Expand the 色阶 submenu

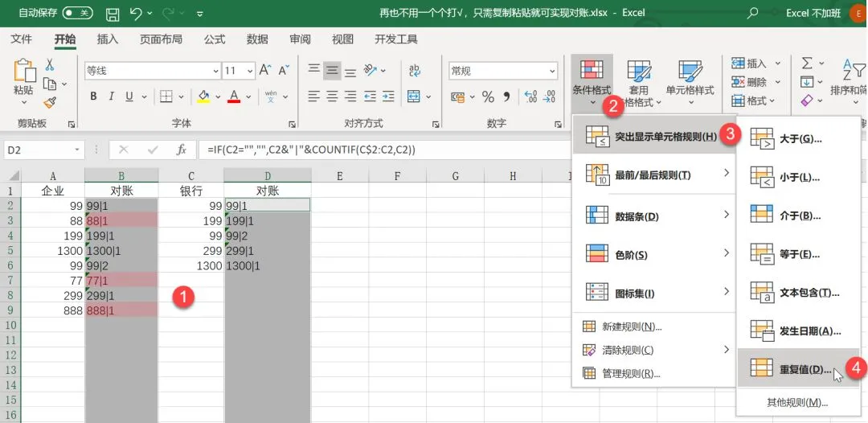click(x=654, y=255)
